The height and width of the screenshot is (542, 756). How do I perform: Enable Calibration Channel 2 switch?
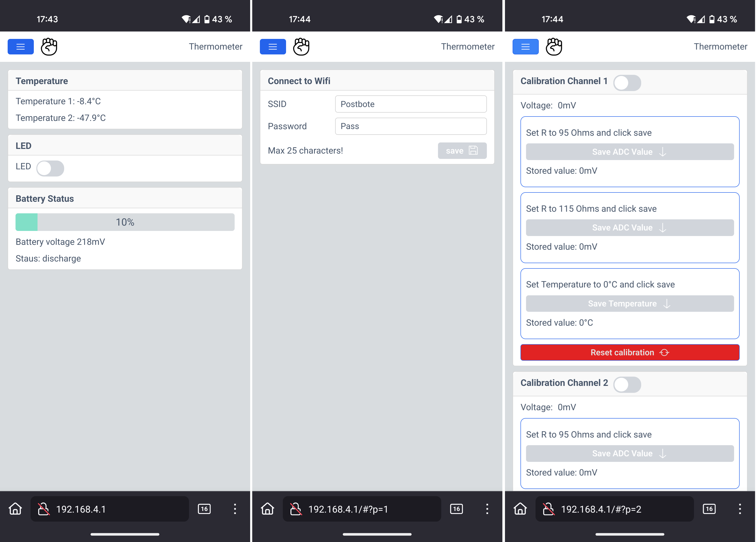click(627, 384)
